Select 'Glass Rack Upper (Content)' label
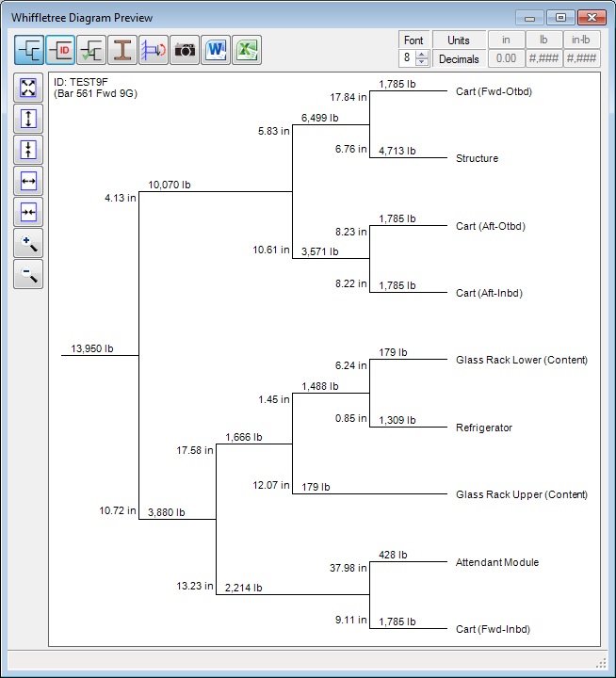The image size is (616, 678). pos(522,494)
